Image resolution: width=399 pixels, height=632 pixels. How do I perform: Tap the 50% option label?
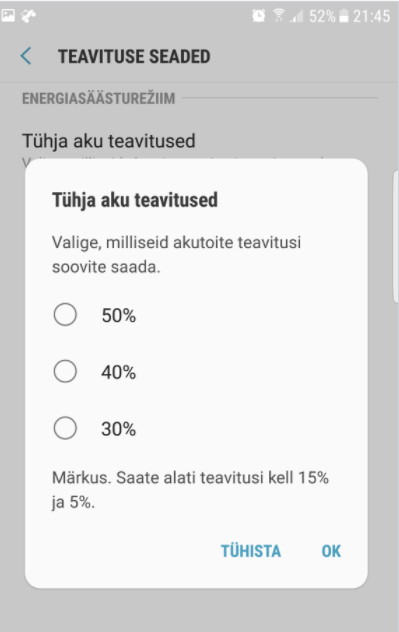118,315
